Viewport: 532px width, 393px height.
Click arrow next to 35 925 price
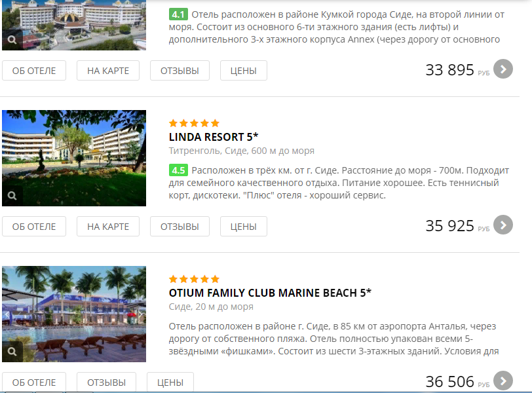[x=503, y=225]
